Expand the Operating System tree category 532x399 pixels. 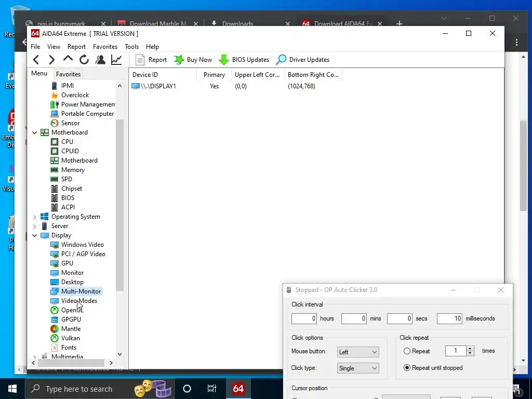pyautogui.click(x=35, y=217)
